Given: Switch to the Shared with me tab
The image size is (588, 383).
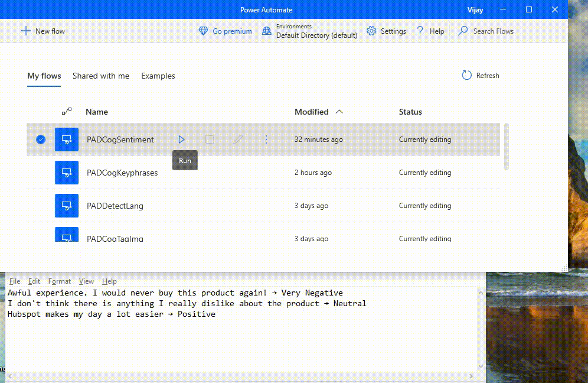Looking at the screenshot, I should [x=101, y=76].
